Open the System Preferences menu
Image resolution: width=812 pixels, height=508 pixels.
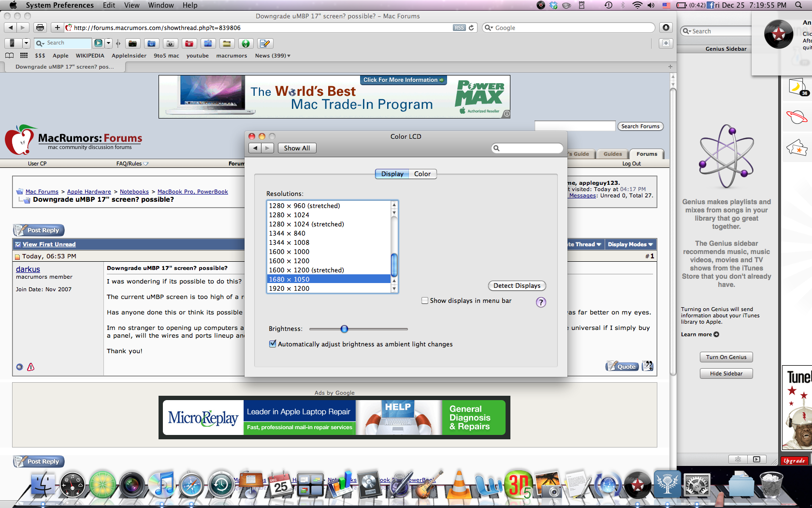pos(60,5)
